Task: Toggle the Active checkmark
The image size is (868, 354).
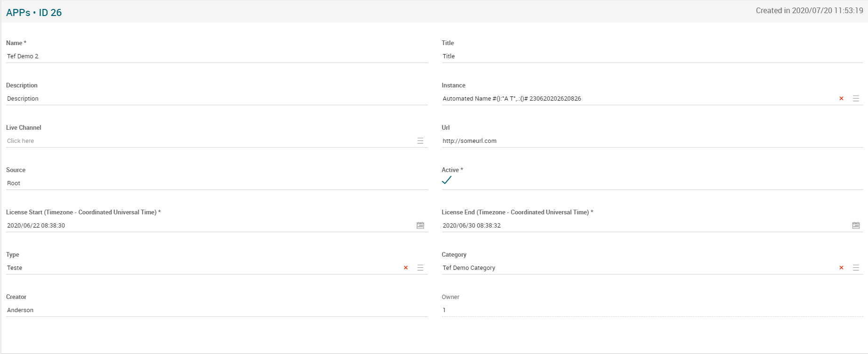Action: pos(447,180)
